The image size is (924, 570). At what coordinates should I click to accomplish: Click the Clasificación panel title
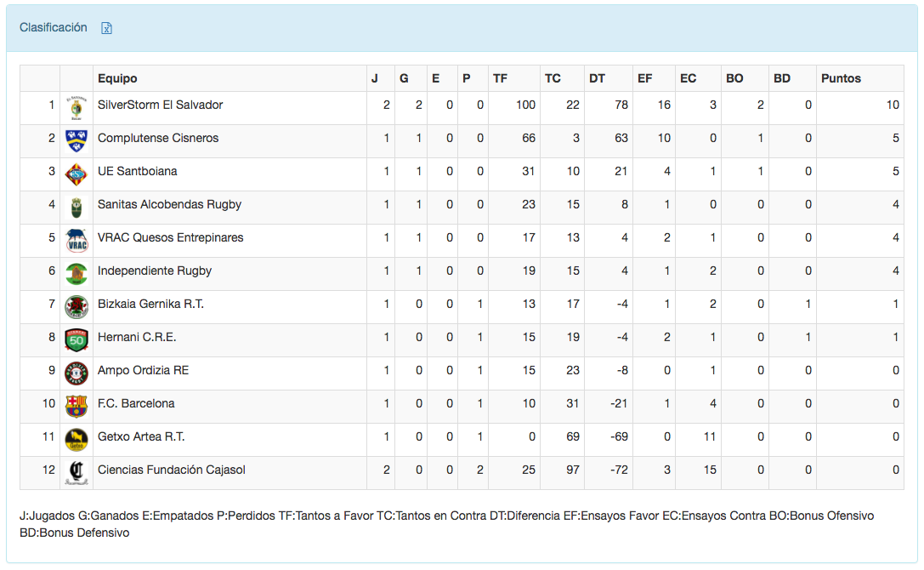tap(54, 28)
